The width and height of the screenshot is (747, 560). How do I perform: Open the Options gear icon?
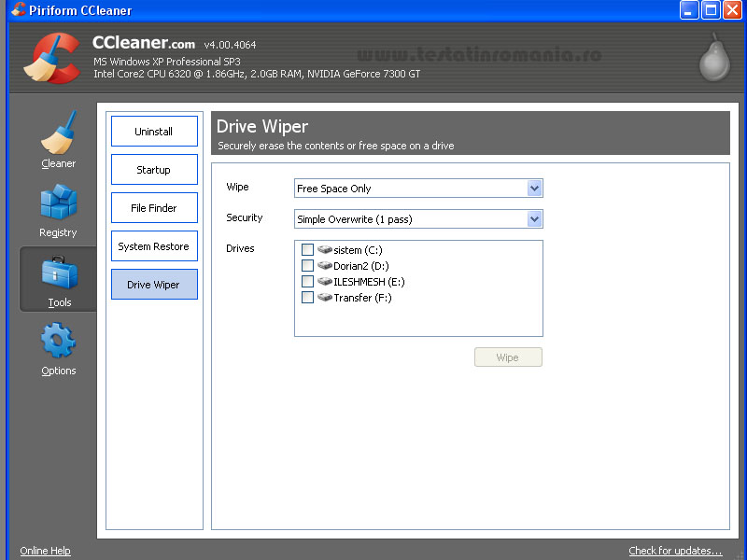pyautogui.click(x=58, y=341)
